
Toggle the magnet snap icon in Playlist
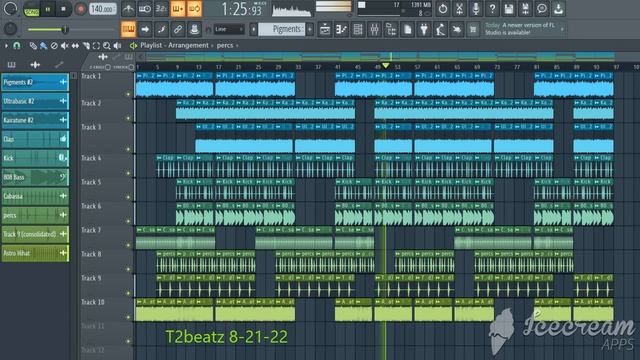(x=17, y=46)
